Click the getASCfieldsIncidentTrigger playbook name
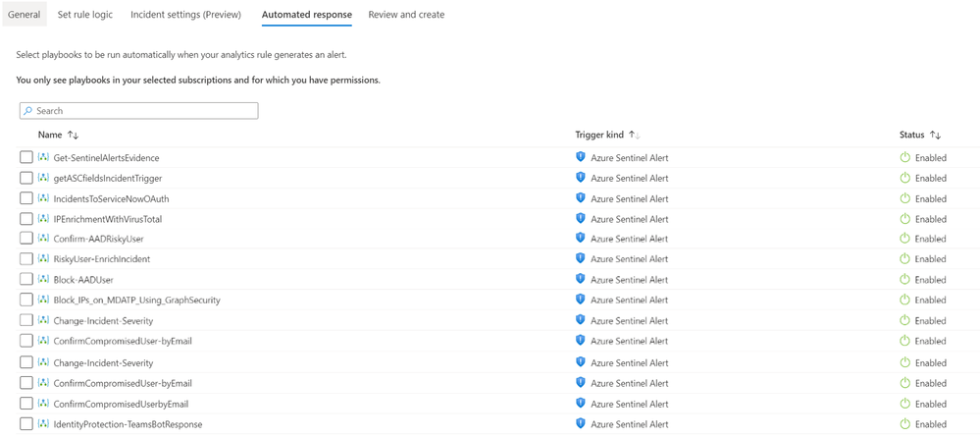Viewport: 980px width, 438px height. coord(108,179)
